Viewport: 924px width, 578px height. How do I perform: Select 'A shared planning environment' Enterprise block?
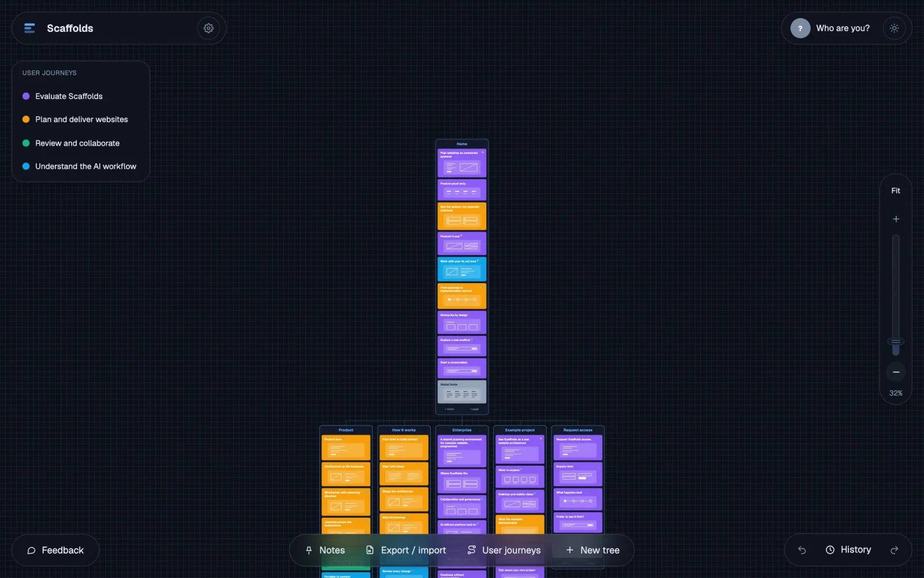[x=462, y=451]
